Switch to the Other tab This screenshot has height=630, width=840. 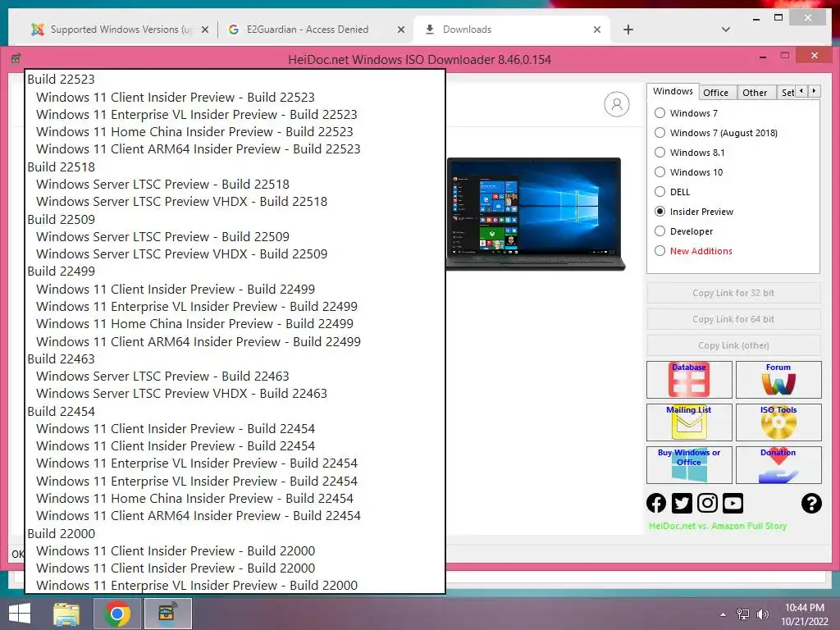tap(755, 93)
